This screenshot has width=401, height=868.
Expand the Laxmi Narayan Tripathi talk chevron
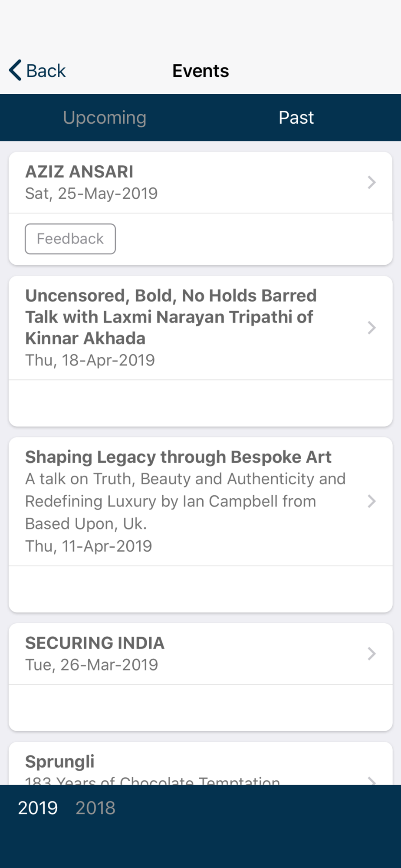tap(371, 328)
